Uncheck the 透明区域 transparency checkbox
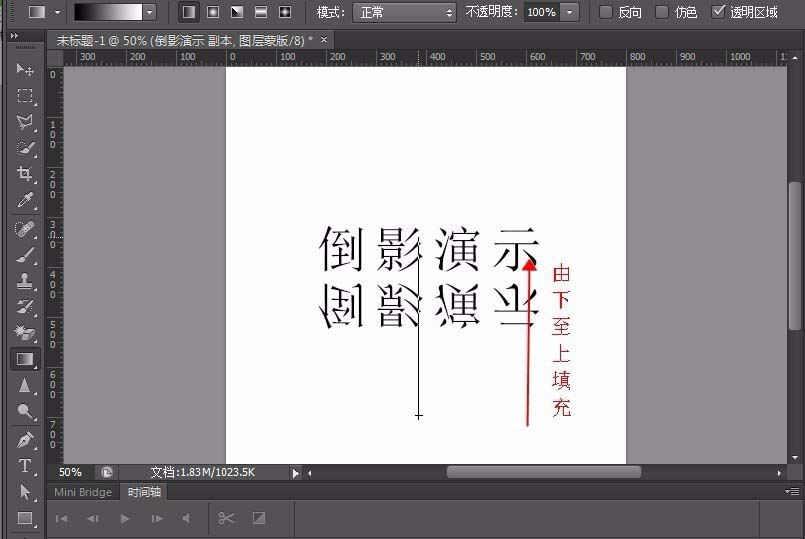This screenshot has height=539, width=805. [718, 11]
